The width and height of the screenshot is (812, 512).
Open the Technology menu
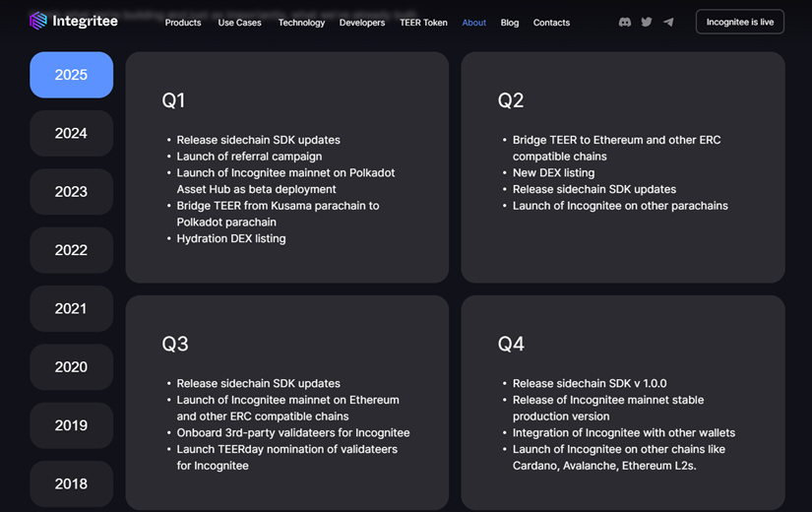[x=301, y=23]
